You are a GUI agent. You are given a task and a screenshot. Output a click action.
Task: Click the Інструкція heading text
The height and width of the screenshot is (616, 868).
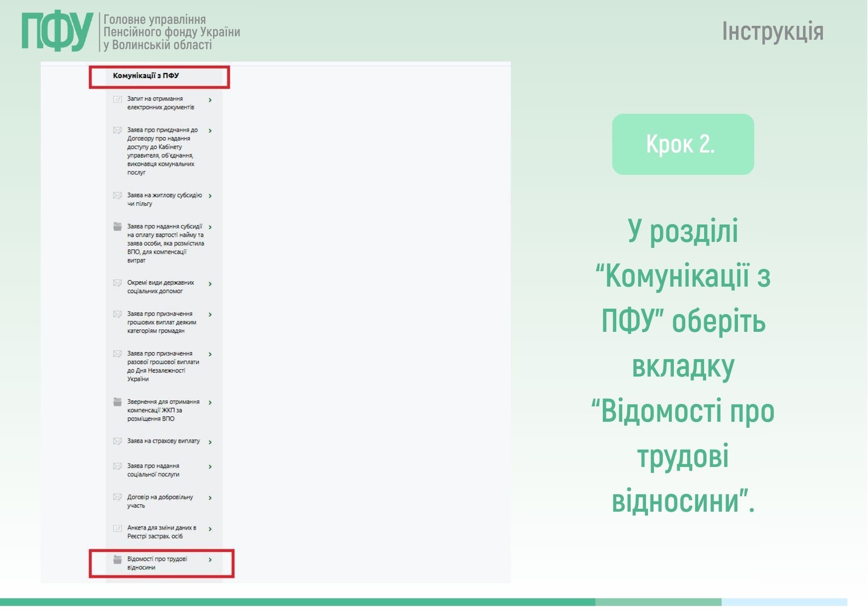tap(772, 31)
